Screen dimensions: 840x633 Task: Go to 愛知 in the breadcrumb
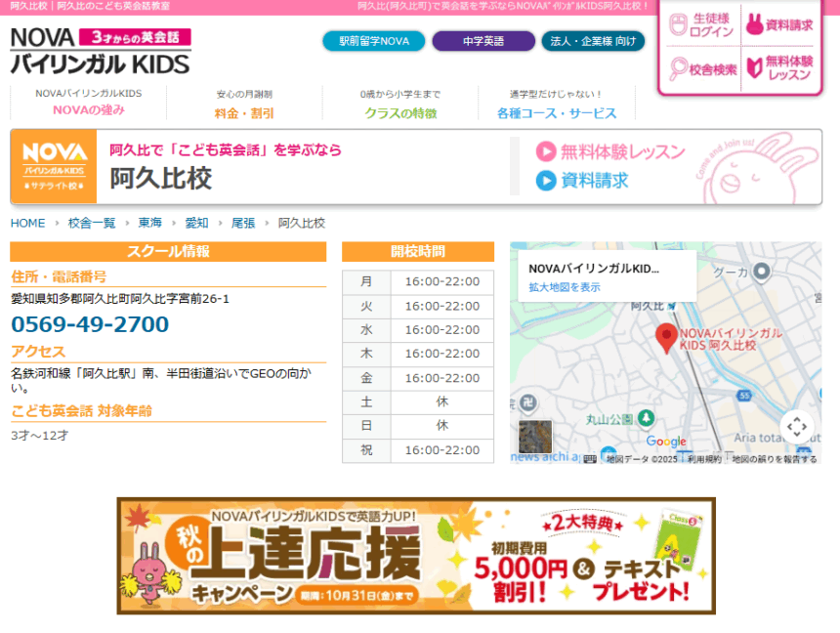pos(196,223)
